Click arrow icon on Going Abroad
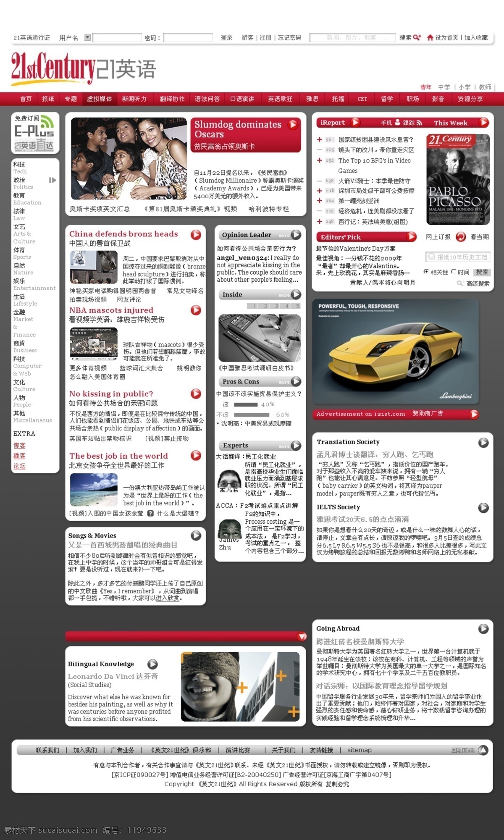Image resolution: width=504 pixels, height=840 pixels. click(483, 629)
